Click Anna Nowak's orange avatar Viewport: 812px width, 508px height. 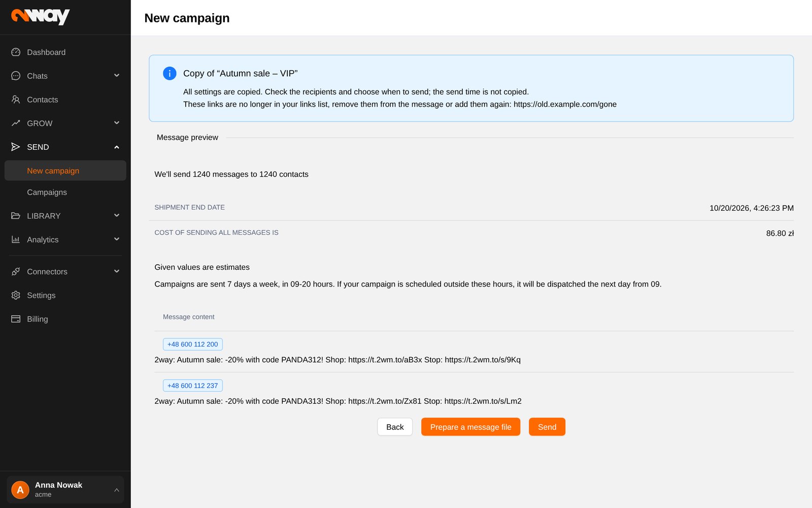pyautogui.click(x=20, y=490)
